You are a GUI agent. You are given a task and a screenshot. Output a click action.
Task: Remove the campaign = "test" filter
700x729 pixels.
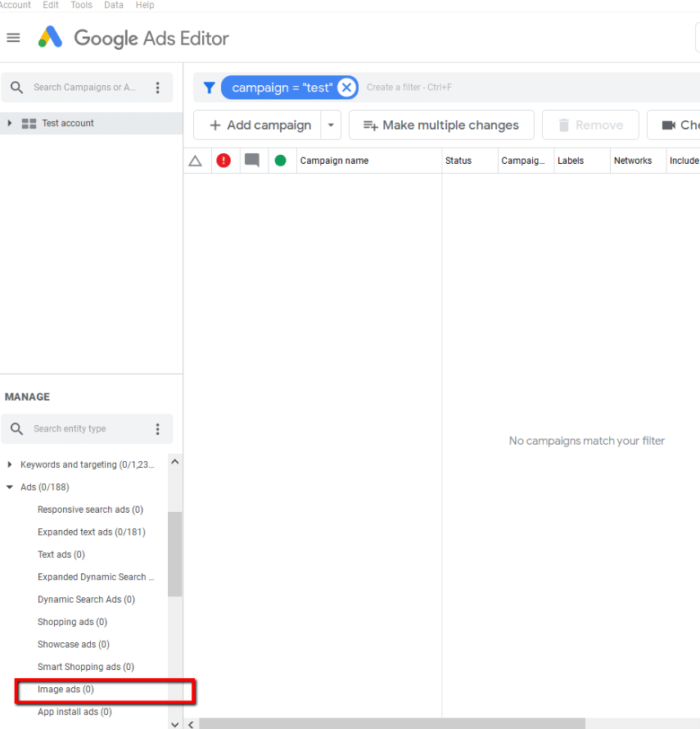(x=347, y=88)
